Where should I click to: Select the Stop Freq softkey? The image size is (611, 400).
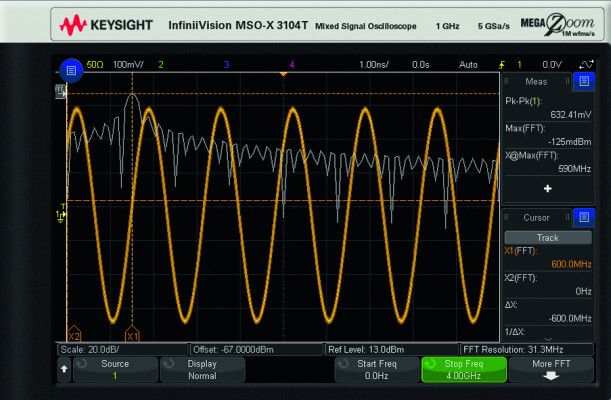(464, 369)
